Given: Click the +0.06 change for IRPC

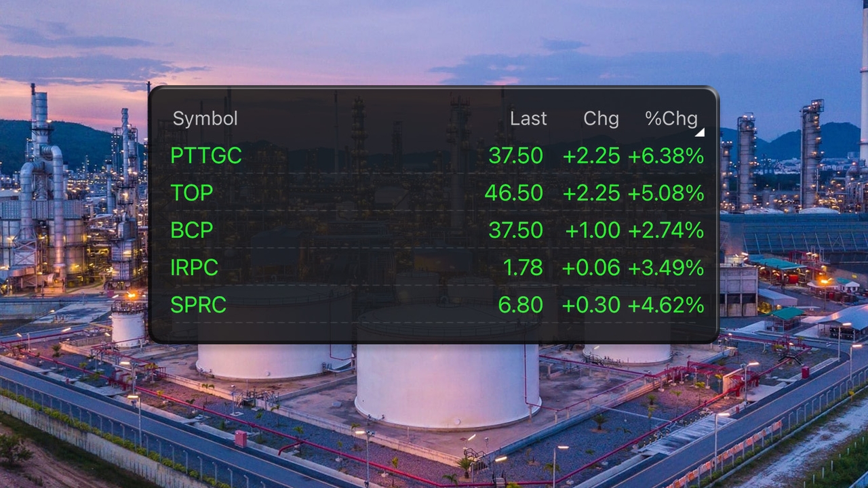Looking at the screenshot, I should 591,268.
